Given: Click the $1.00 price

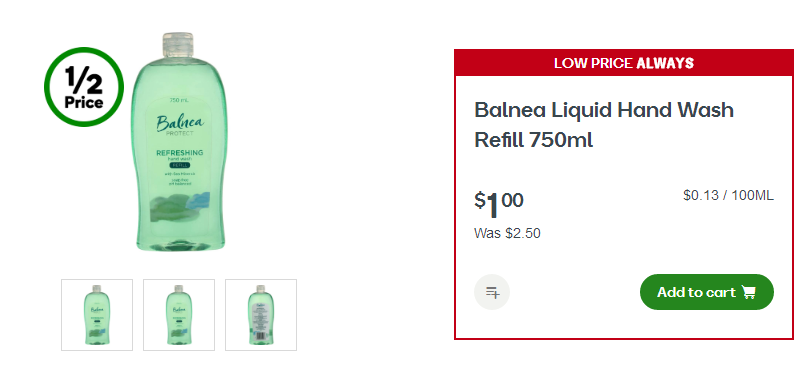Looking at the screenshot, I should (x=499, y=204).
